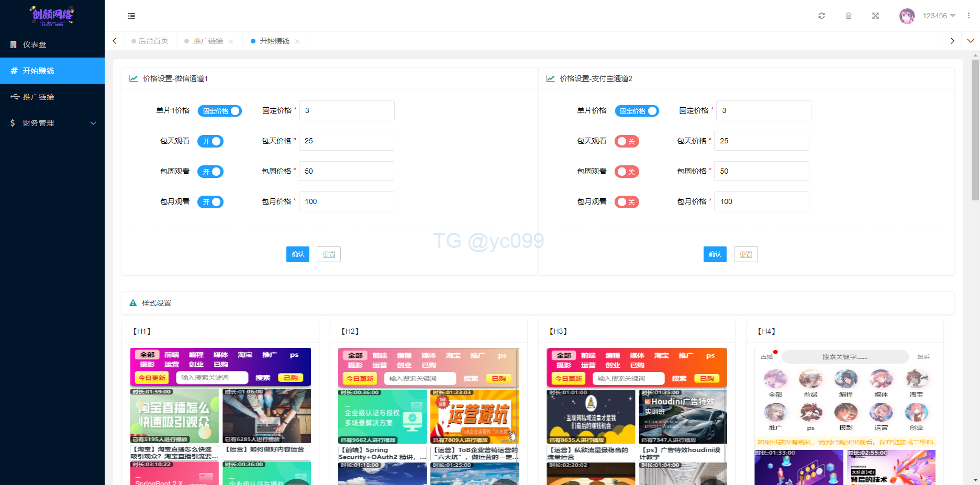Click 确认 button in 微信通道1 panel
Screen dimensions: 980x485
point(298,254)
